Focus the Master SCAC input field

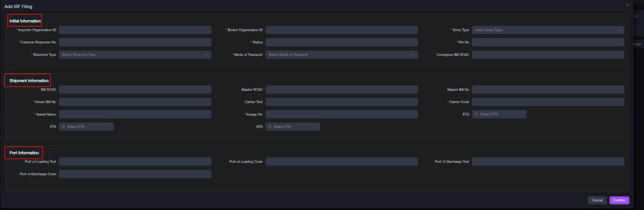coord(341,89)
